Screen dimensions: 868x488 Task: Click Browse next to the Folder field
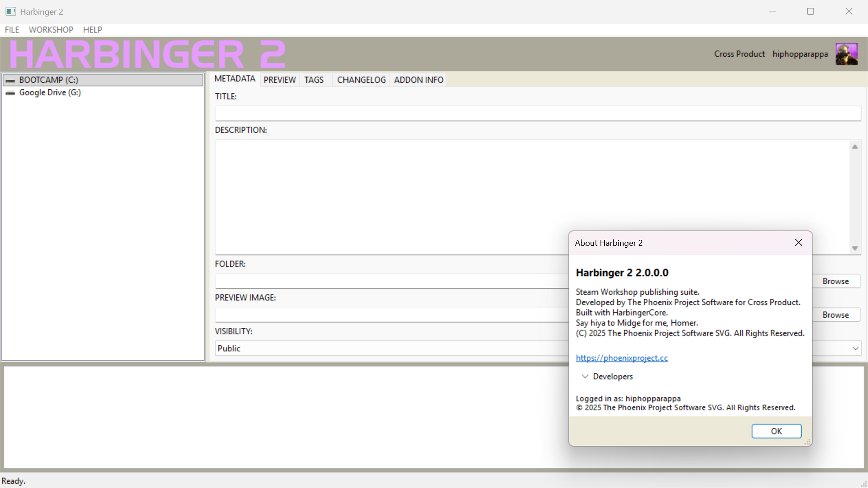[x=835, y=281]
